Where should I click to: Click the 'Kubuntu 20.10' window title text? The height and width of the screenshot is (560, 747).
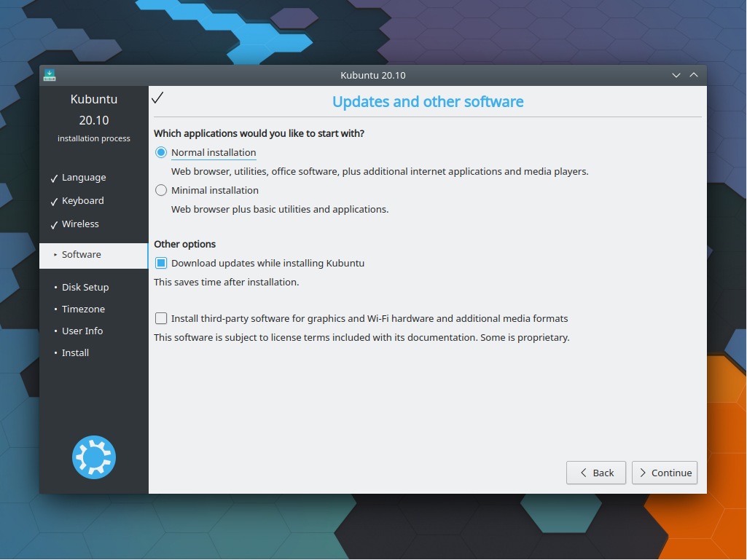click(x=373, y=75)
